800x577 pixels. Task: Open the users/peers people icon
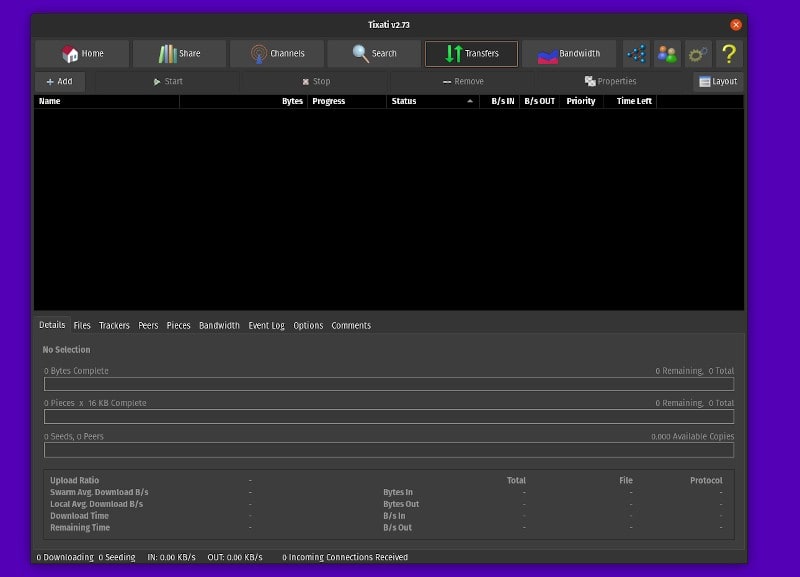[x=667, y=54]
